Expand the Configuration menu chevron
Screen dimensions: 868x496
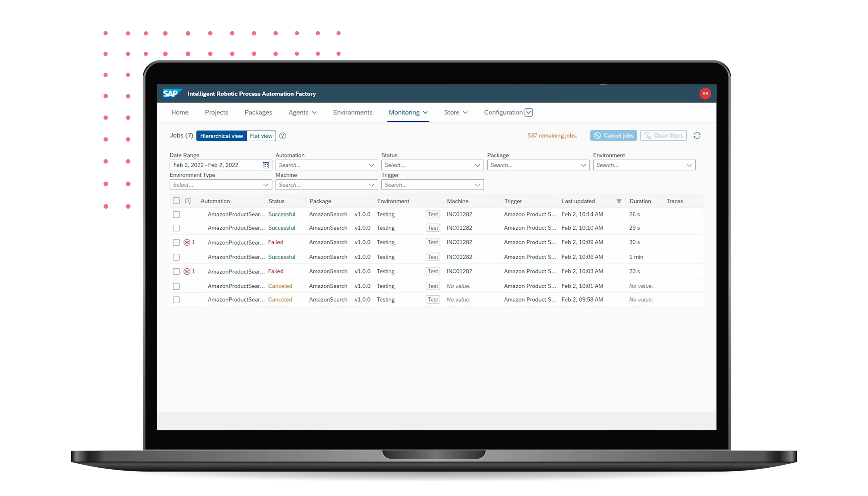(529, 112)
